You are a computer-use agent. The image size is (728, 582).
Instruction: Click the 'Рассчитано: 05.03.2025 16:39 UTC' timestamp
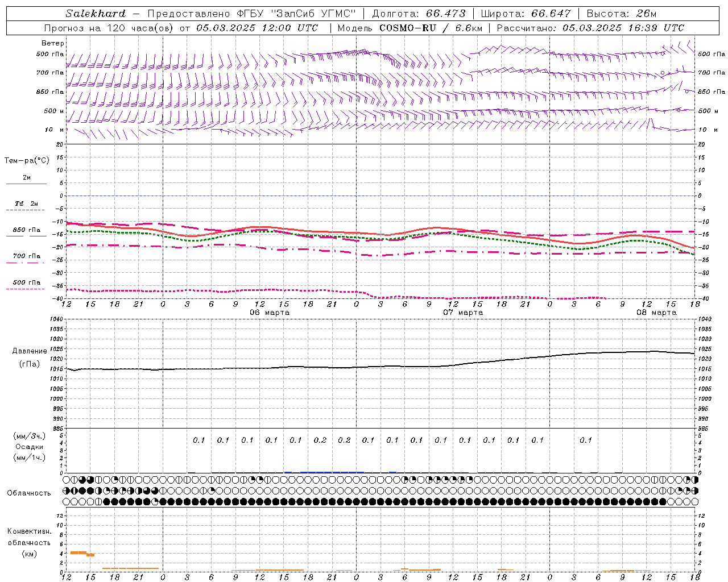click(x=590, y=28)
